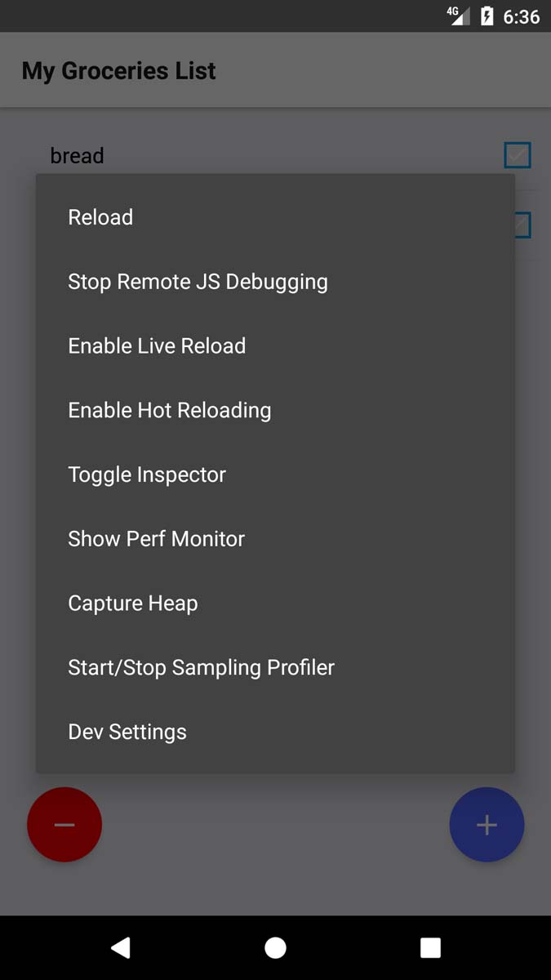Enable Live Reload option
The width and height of the screenshot is (551, 980).
tap(157, 346)
